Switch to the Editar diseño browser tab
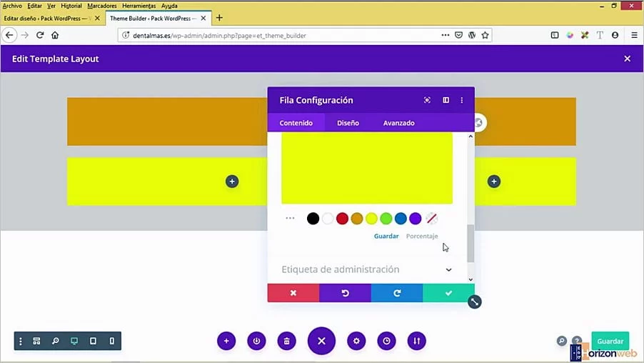Viewport: 644px width, 363px height. coord(46,18)
